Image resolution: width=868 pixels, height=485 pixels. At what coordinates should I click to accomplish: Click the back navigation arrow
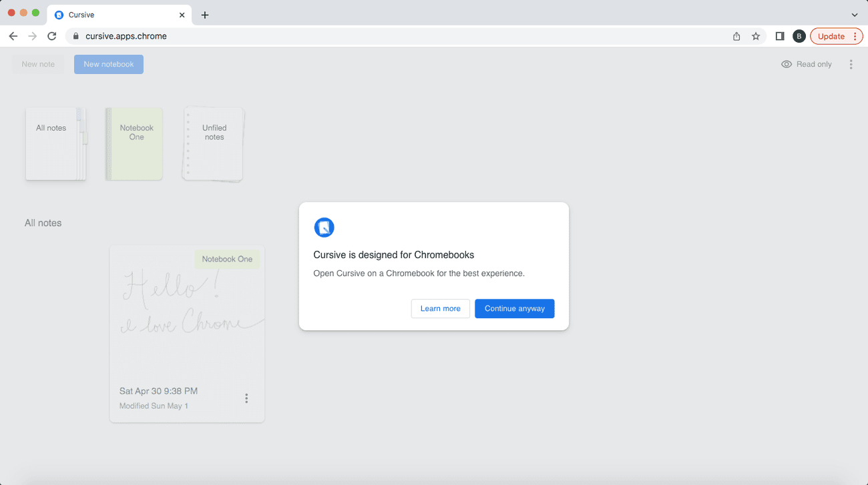click(x=13, y=36)
